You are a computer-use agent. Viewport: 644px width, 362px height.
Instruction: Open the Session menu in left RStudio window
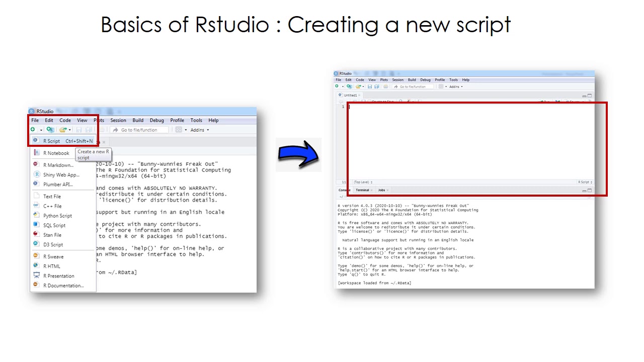coord(118,120)
